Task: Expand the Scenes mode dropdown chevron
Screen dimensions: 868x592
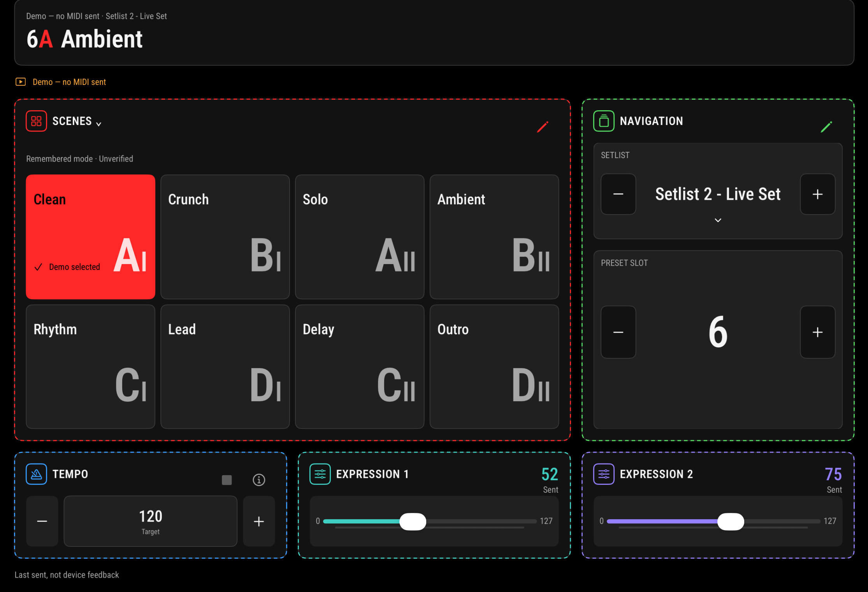Action: click(x=99, y=124)
